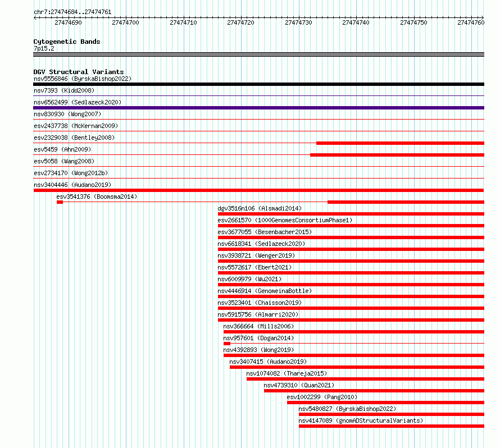Viewport: 500px width, 448px height.
Task: Click the thick red esv2329038 bar segment
Action: coord(400,143)
